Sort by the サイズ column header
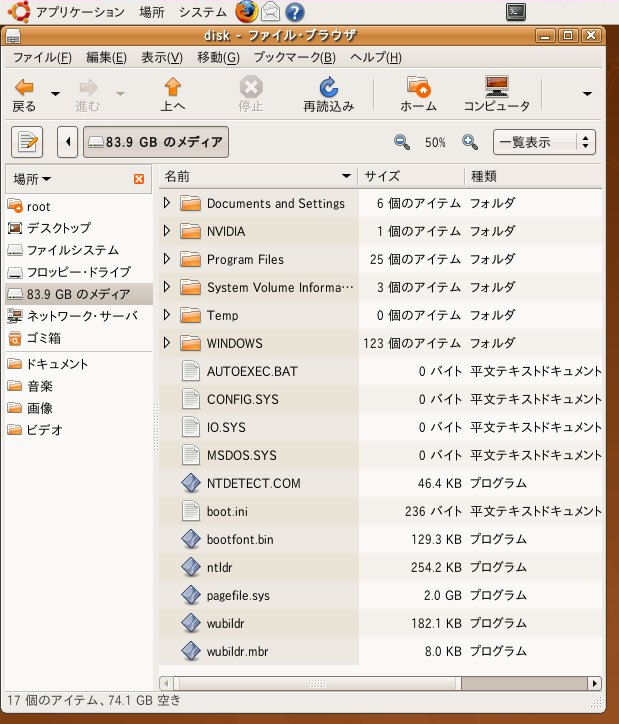 tap(411, 176)
